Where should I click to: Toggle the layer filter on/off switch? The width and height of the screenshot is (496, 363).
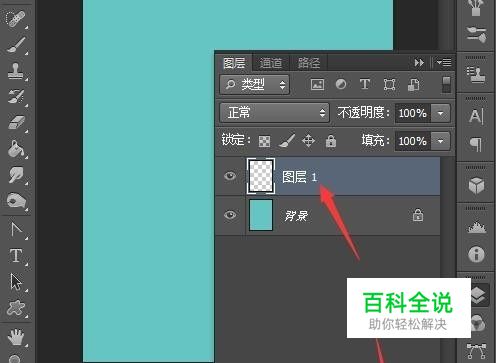446,85
